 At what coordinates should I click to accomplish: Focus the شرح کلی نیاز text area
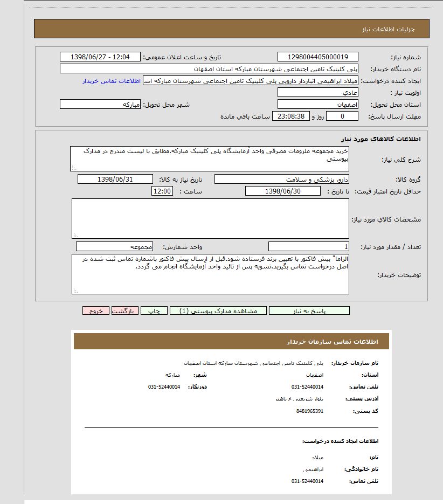tap(210, 158)
